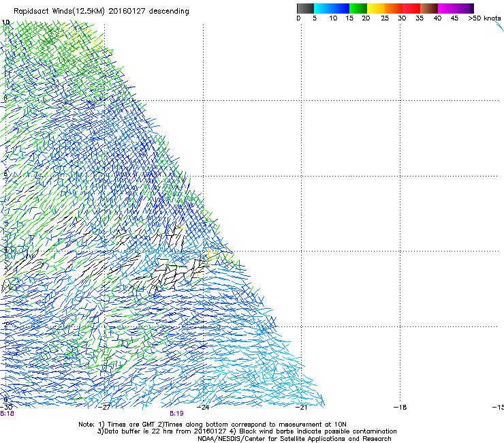Click the legend scale label '20'

366,18
